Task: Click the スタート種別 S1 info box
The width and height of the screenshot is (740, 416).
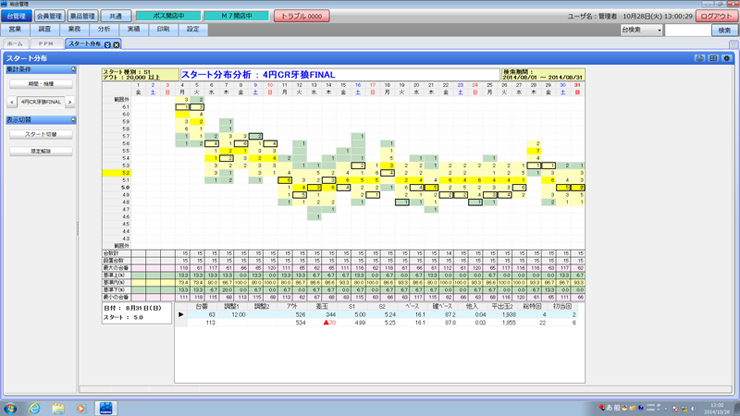Action: pyautogui.click(x=140, y=75)
